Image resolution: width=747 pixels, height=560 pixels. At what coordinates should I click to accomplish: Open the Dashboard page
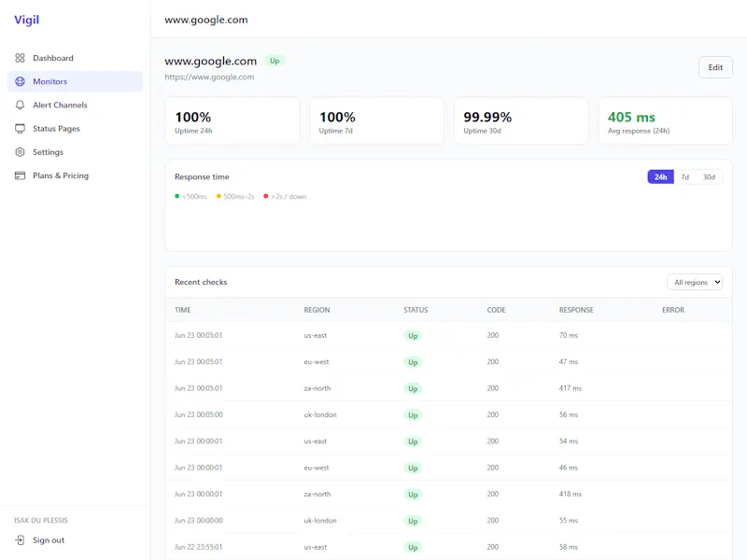pyautogui.click(x=76, y=58)
